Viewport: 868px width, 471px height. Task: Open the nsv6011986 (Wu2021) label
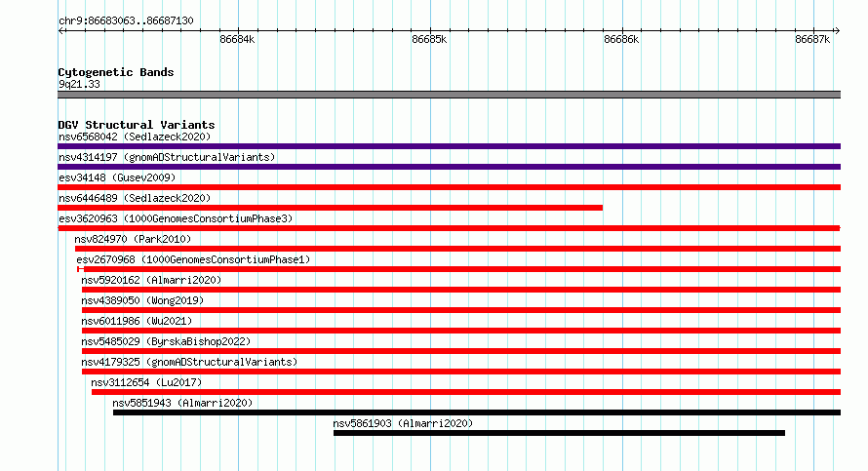[137, 322]
